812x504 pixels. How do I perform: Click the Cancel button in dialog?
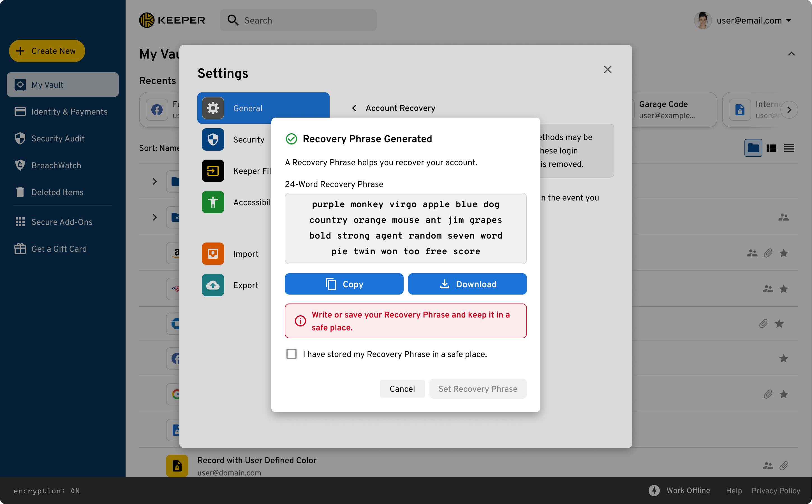pyautogui.click(x=402, y=389)
